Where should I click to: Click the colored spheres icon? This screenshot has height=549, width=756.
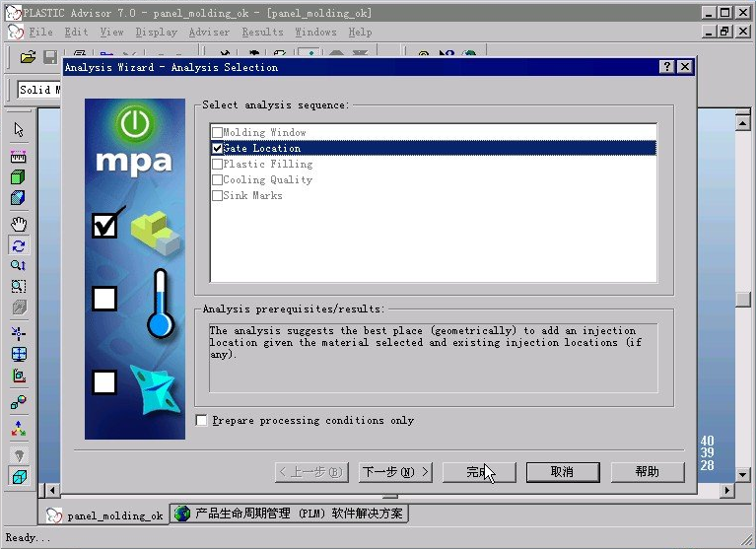19,402
